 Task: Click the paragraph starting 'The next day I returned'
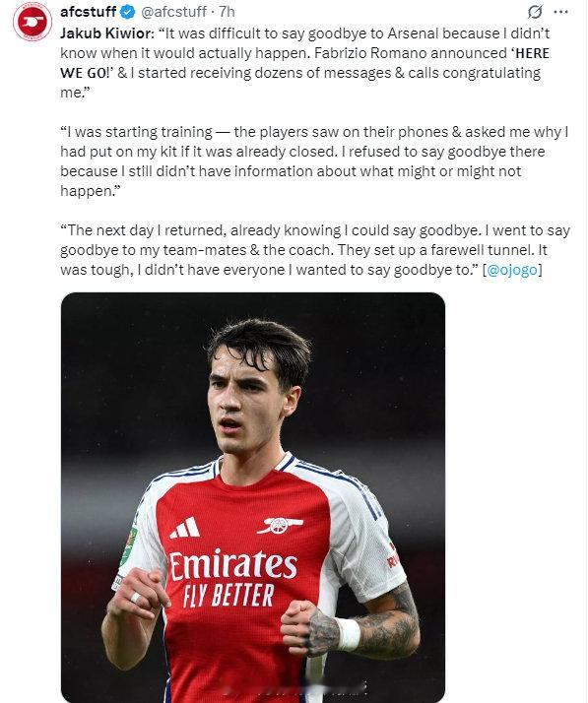[x=315, y=250]
